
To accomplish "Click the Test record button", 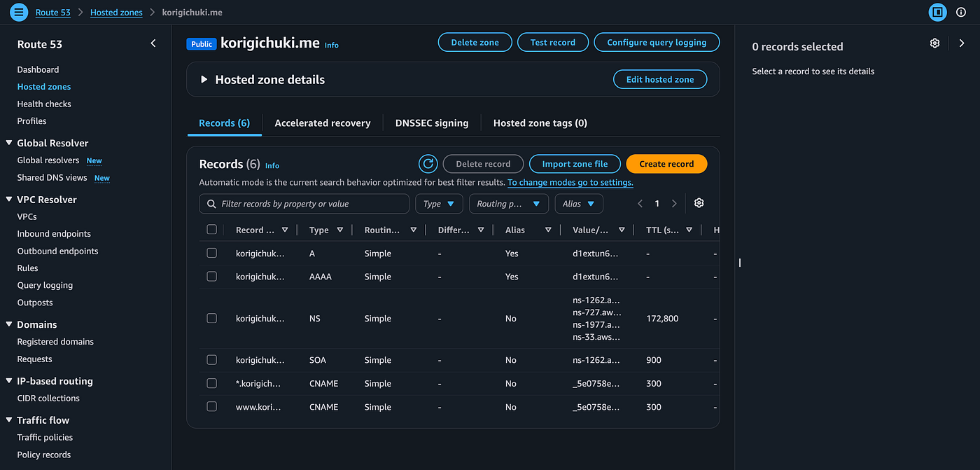I will tap(553, 43).
